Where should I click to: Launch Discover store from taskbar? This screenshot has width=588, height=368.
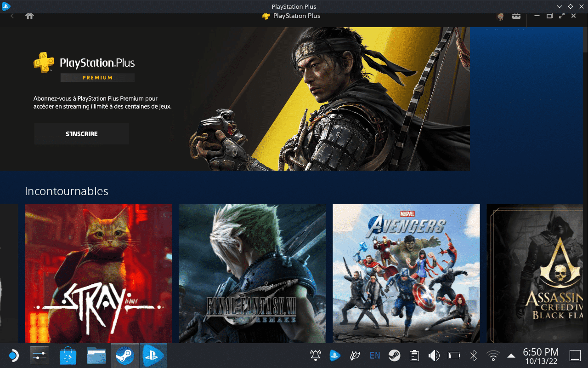coord(68,355)
